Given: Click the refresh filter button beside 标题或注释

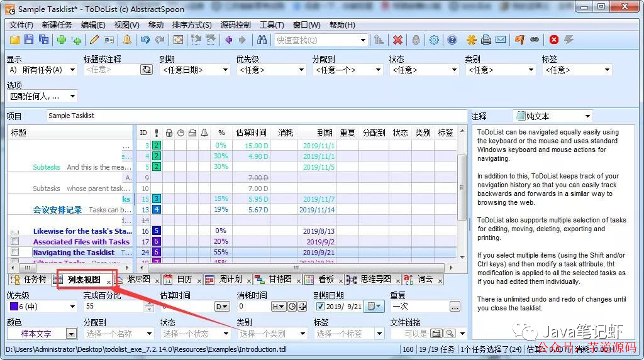Looking at the screenshot, I should [x=146, y=70].
